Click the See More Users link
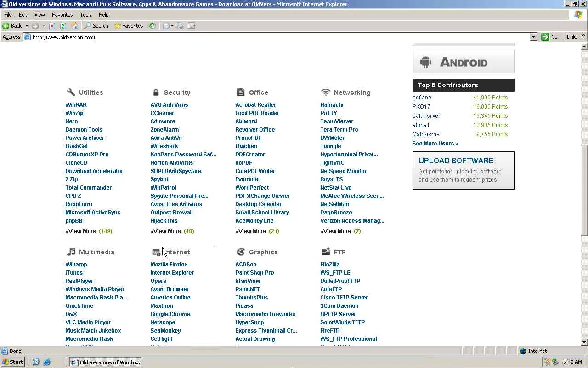The height and width of the screenshot is (368, 588). (435, 143)
